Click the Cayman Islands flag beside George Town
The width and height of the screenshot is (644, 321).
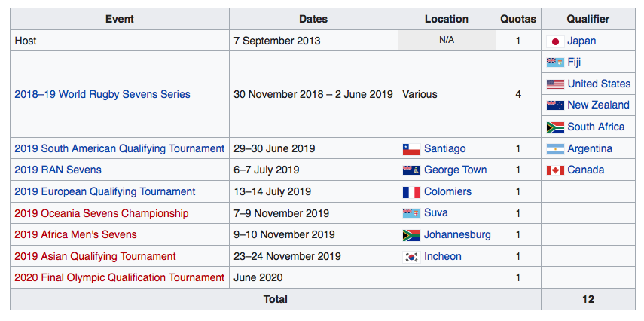point(411,170)
